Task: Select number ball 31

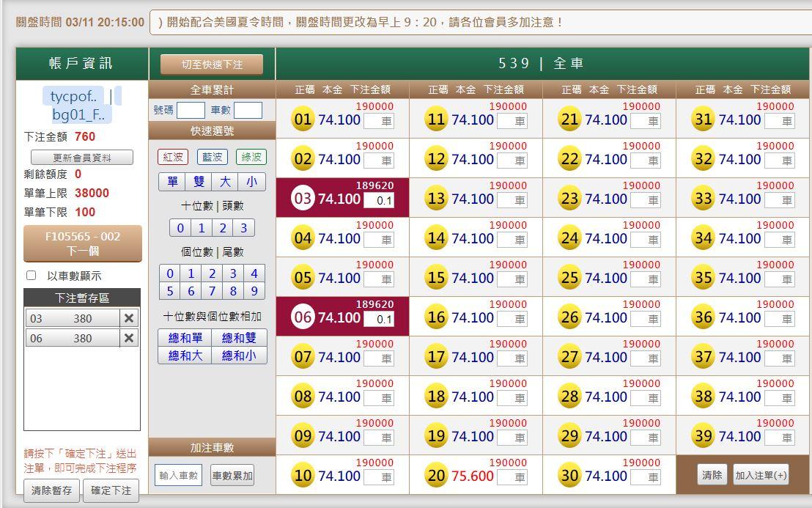Action: point(704,119)
